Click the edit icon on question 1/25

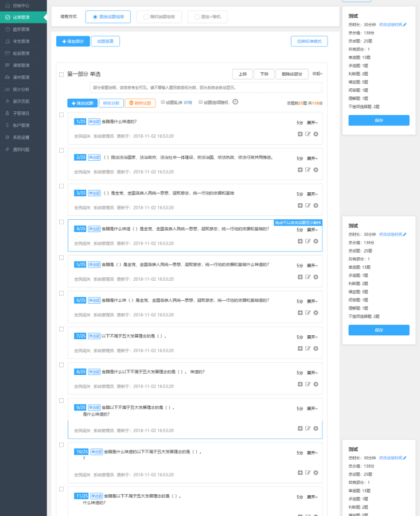click(x=308, y=134)
